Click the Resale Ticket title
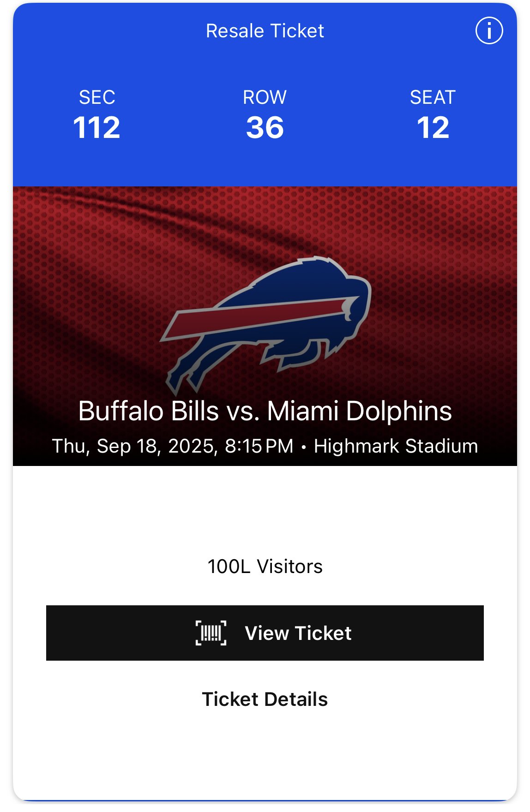Viewport: 530px width, 812px height. [x=265, y=31]
